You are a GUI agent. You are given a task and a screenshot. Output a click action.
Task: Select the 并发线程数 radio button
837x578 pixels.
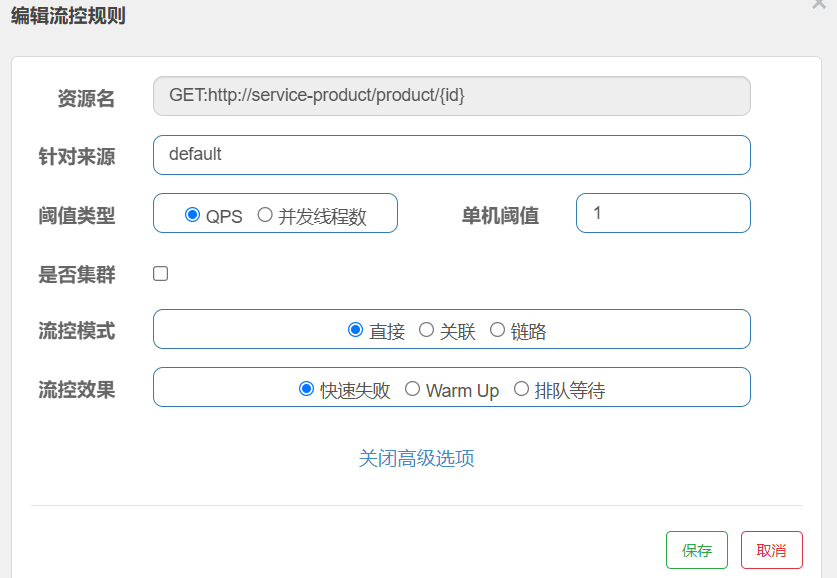coord(265,215)
